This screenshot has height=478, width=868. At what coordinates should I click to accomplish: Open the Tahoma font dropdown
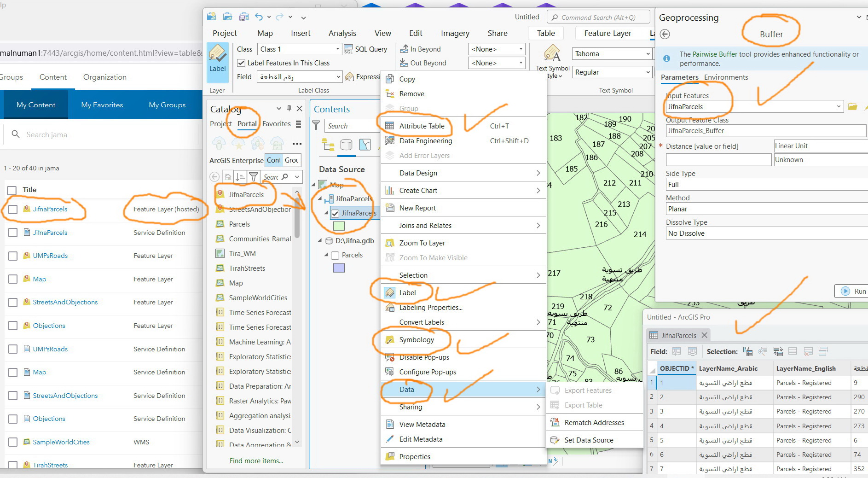pyautogui.click(x=649, y=53)
